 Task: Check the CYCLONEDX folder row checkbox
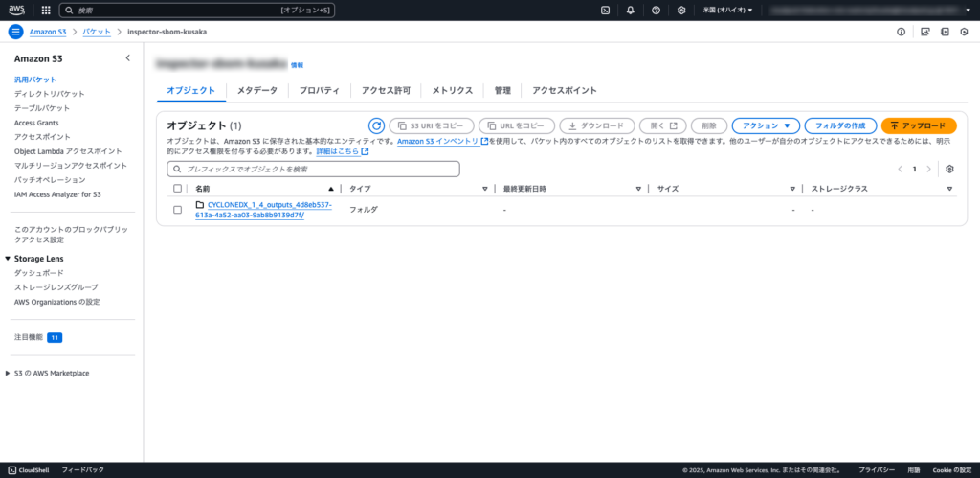177,210
